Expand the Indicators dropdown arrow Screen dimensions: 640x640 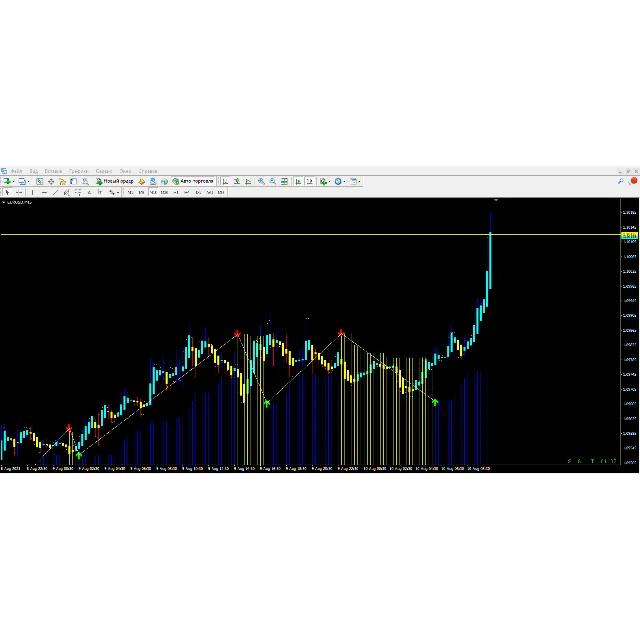[329, 182]
